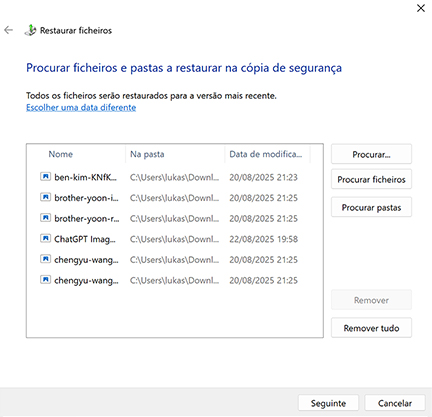Open Escolher uma data diferente link

tap(81, 108)
